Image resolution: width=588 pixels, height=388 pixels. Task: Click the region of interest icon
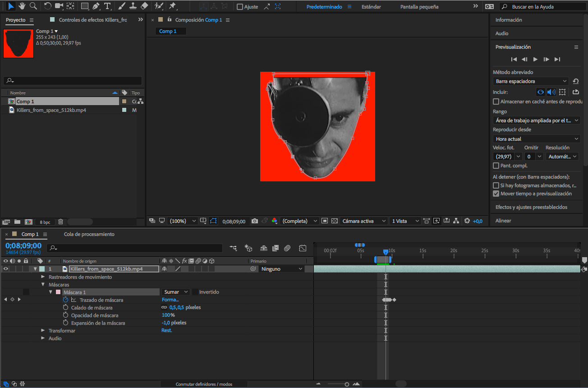(325, 221)
